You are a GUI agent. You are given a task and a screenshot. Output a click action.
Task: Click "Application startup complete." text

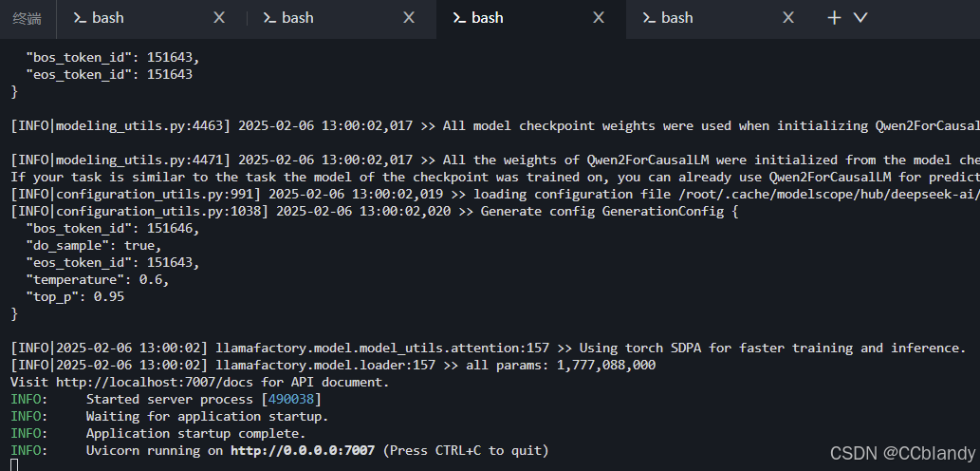pos(195,433)
